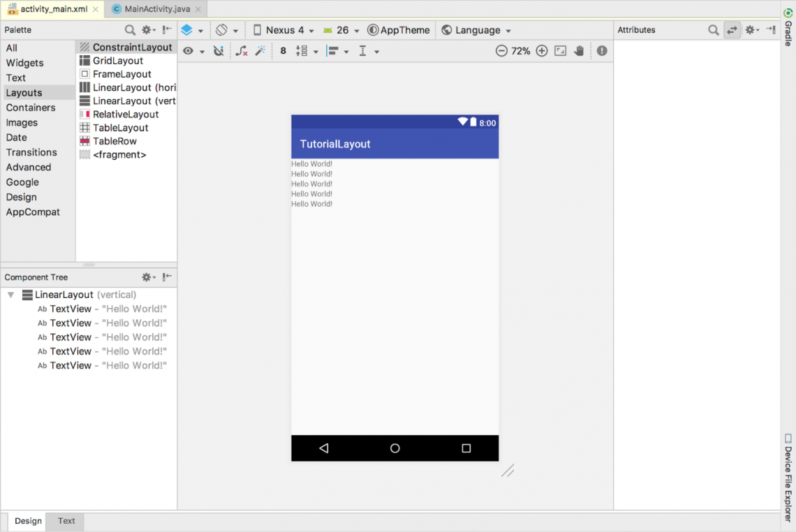Collapse the LinearLayout node in Component Tree
Screen dimensions: 796x532
tap(10, 295)
